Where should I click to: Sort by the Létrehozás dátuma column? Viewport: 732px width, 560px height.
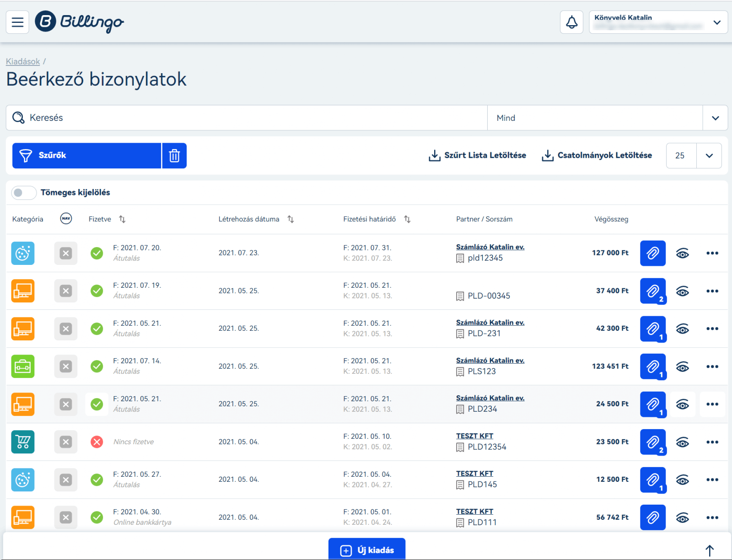point(291,219)
